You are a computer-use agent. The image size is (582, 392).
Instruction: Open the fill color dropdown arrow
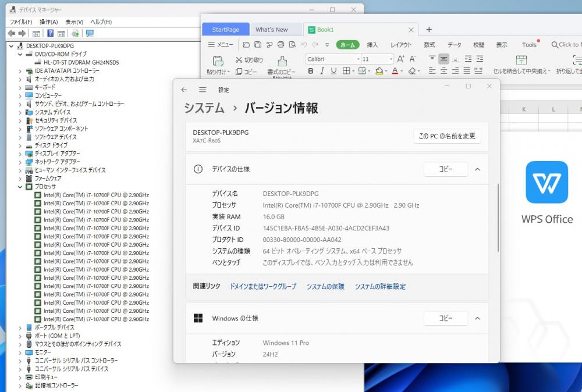[386, 71]
